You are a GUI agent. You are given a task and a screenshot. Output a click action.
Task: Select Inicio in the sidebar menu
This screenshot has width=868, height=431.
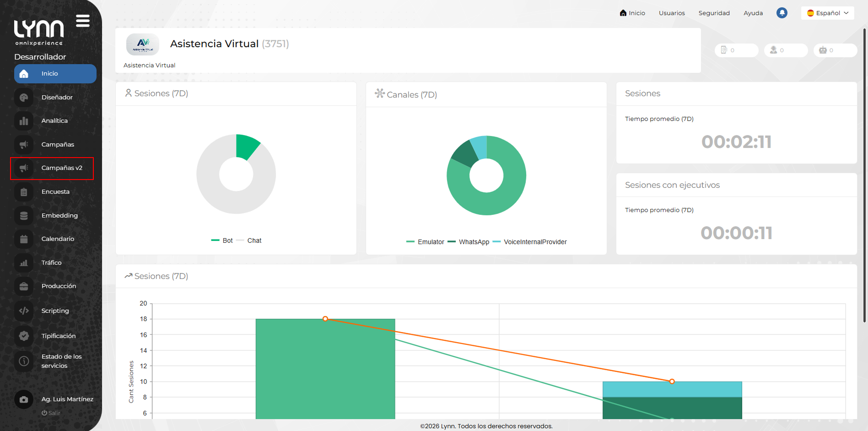point(55,74)
